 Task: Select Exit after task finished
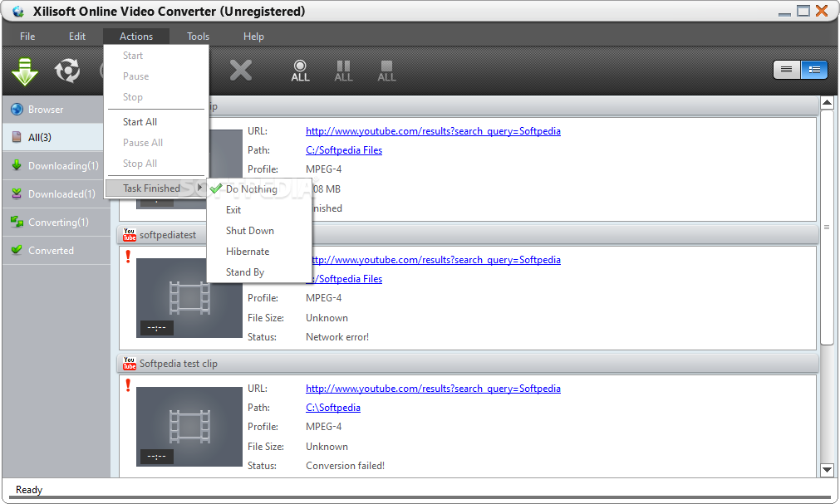pos(258,210)
